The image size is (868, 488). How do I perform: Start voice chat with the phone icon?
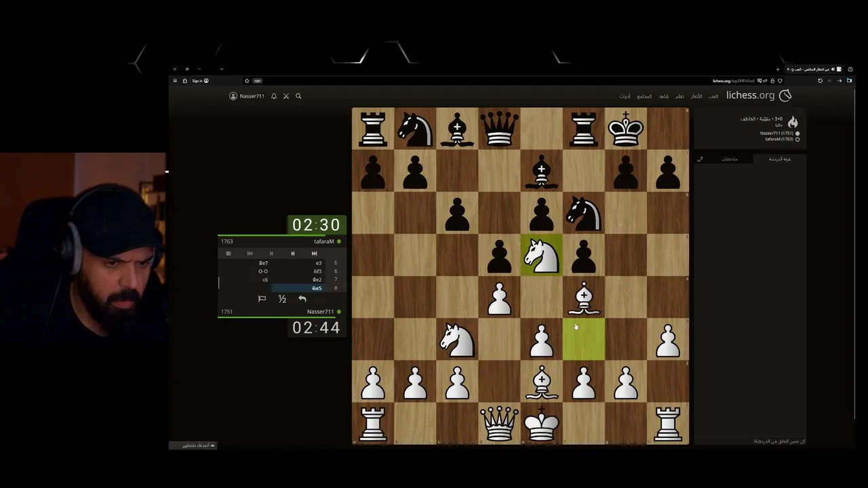700,159
